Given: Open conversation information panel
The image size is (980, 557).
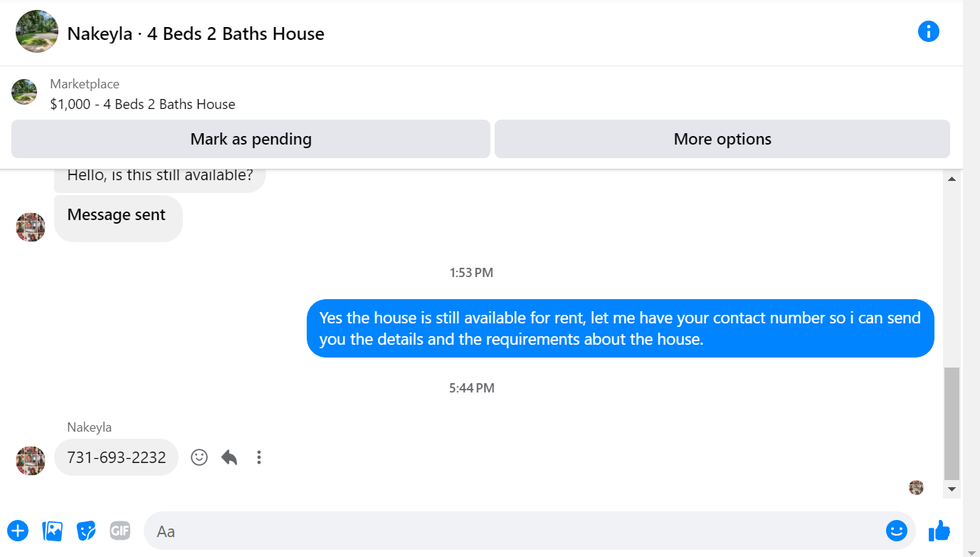Looking at the screenshot, I should pyautogui.click(x=928, y=32).
